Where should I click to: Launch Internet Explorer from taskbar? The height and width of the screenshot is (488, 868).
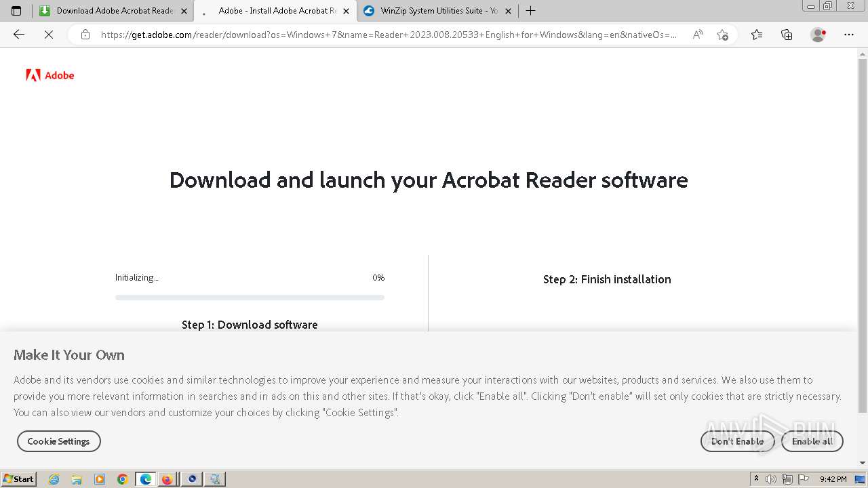coord(54,479)
